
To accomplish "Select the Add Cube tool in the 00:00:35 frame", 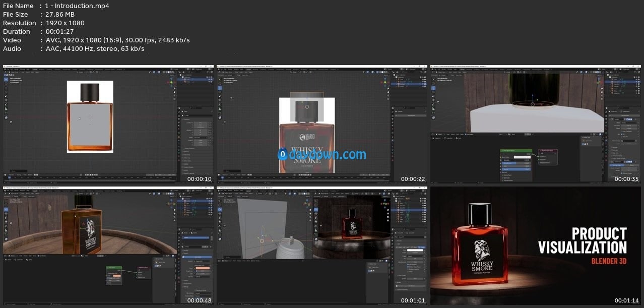I will point(433,118).
